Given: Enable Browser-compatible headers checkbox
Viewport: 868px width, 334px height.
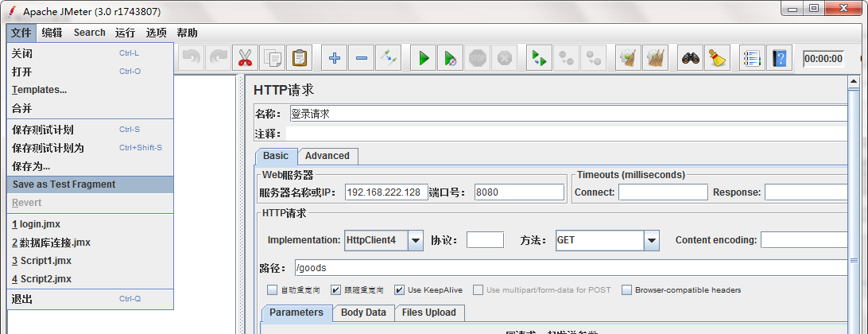Looking at the screenshot, I should tap(626, 289).
